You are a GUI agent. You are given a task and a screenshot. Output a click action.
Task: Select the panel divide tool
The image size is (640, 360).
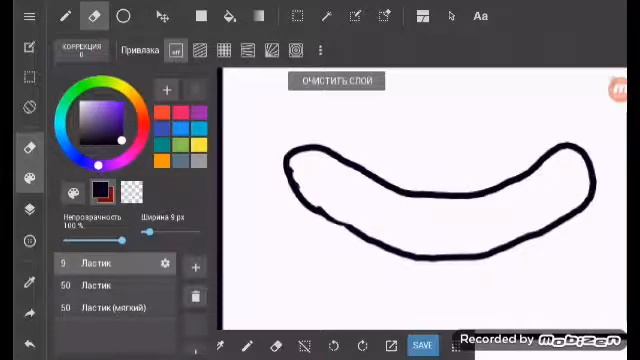click(422, 16)
